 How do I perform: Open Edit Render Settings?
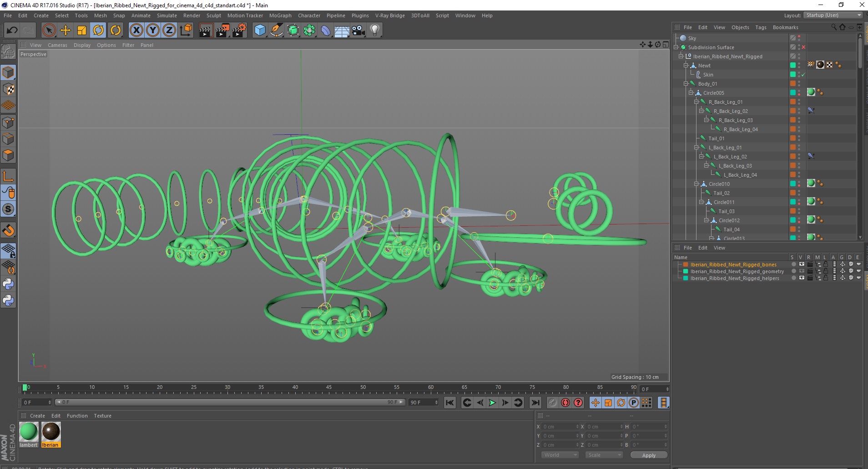coord(239,31)
